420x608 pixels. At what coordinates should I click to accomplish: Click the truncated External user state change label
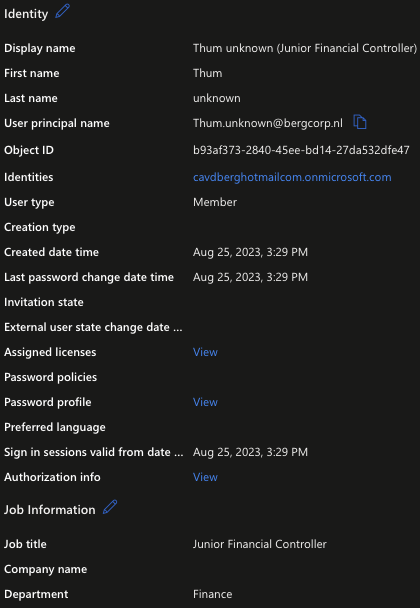[93, 327]
